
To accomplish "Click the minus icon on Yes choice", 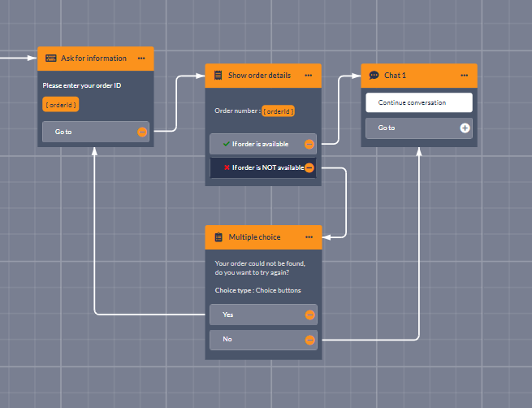I will pyautogui.click(x=309, y=315).
